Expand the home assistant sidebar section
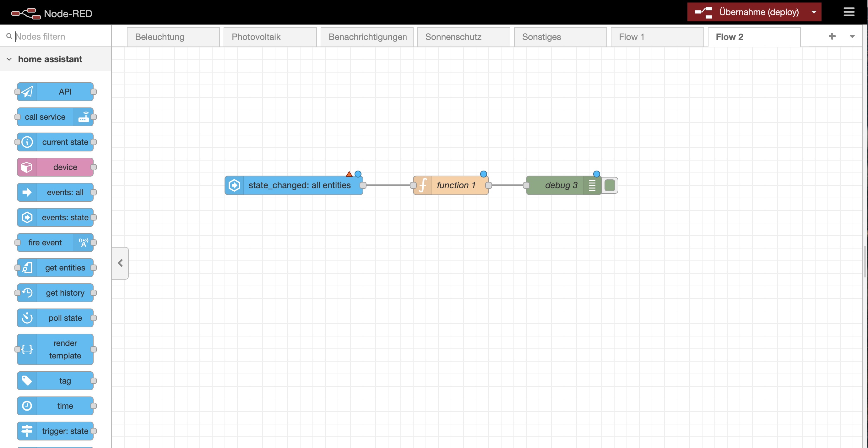The height and width of the screenshot is (448, 868). tap(8, 59)
